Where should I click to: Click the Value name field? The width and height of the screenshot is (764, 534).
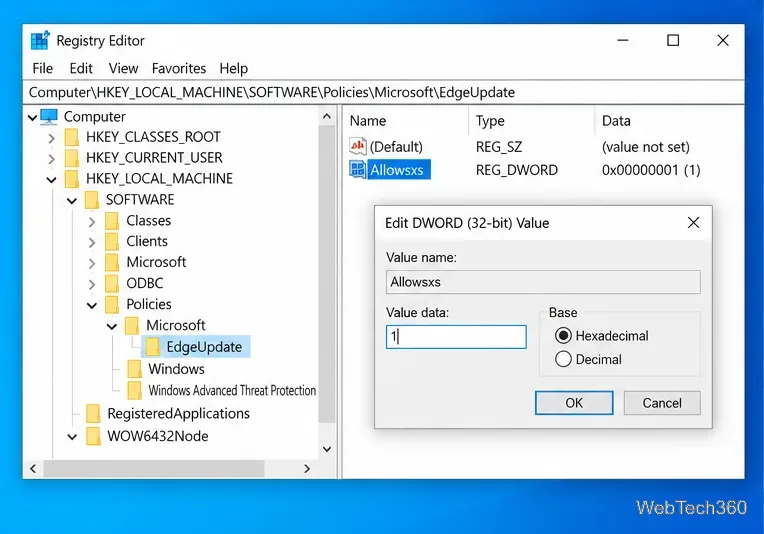pyautogui.click(x=543, y=282)
